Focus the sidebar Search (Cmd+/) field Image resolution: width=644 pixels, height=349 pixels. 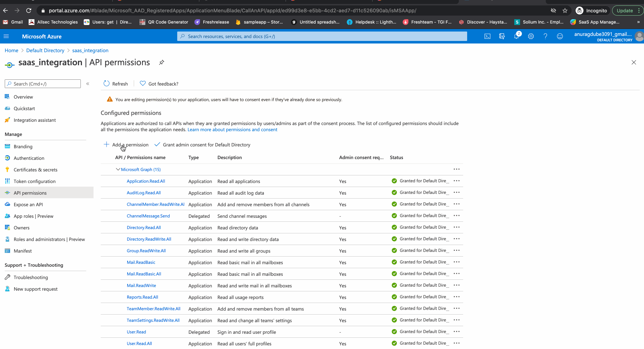tap(43, 84)
